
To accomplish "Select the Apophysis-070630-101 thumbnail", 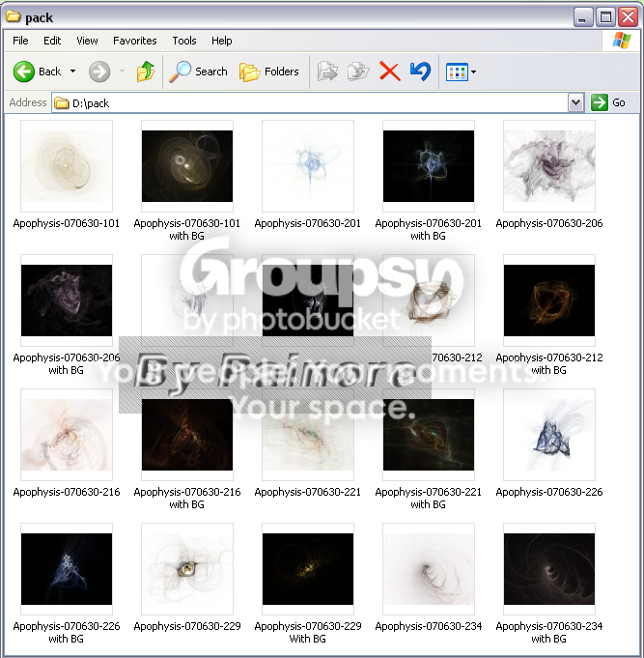I will coord(67,166).
